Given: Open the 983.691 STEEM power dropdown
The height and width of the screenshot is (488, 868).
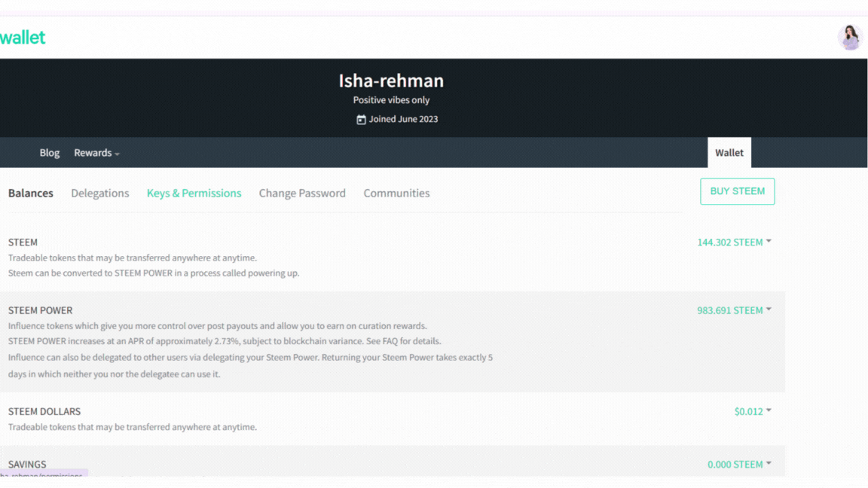Looking at the screenshot, I should (734, 310).
